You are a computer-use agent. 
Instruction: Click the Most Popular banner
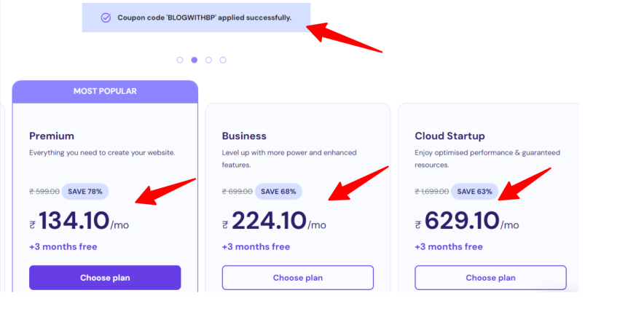(x=105, y=91)
